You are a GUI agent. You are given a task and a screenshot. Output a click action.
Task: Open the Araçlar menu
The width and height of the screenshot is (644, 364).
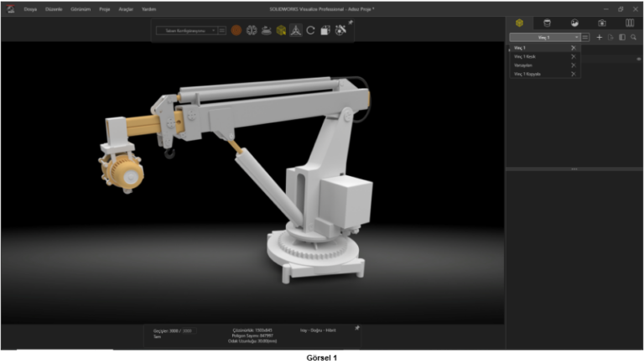coord(127,8)
